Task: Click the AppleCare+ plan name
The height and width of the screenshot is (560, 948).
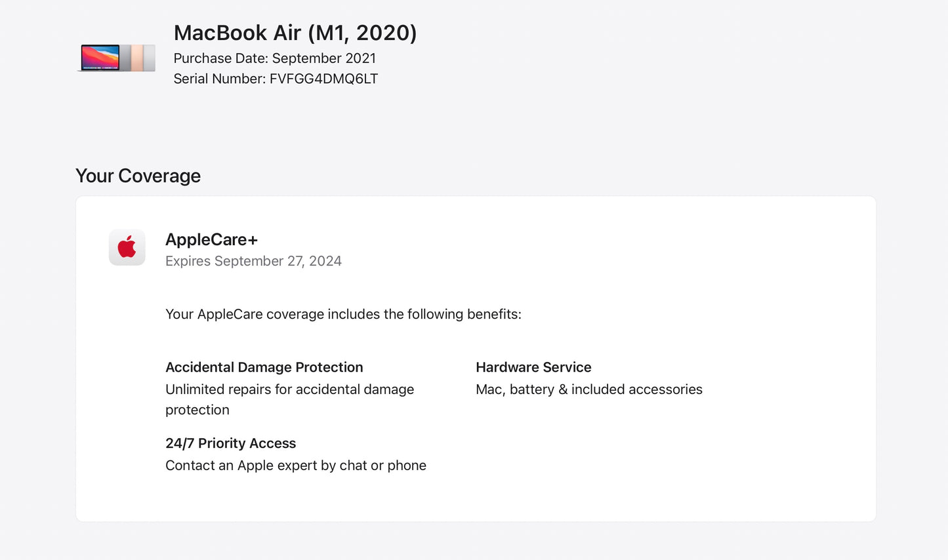Action: (x=211, y=240)
